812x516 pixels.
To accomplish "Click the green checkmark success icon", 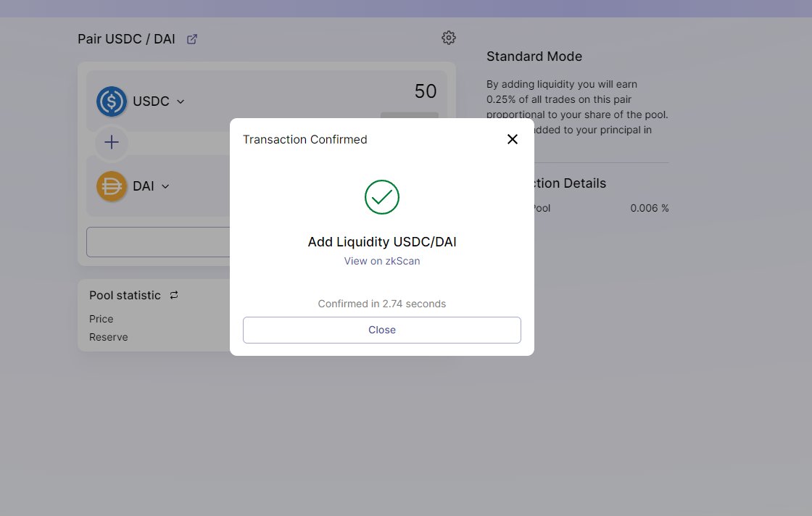I will click(x=381, y=197).
